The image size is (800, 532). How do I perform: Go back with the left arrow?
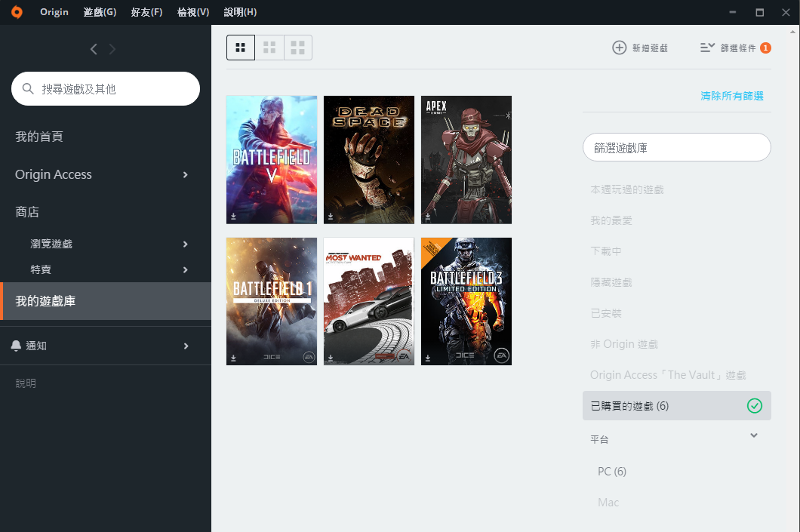click(94, 49)
